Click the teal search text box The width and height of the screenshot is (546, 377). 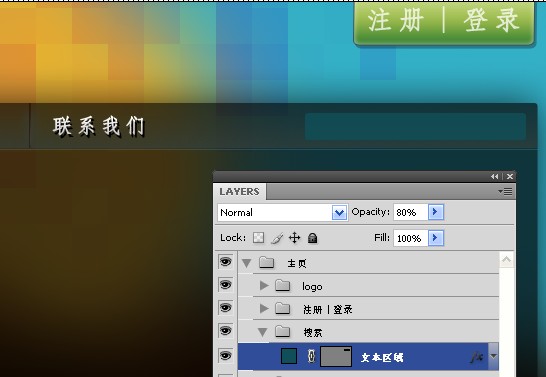tap(415, 126)
